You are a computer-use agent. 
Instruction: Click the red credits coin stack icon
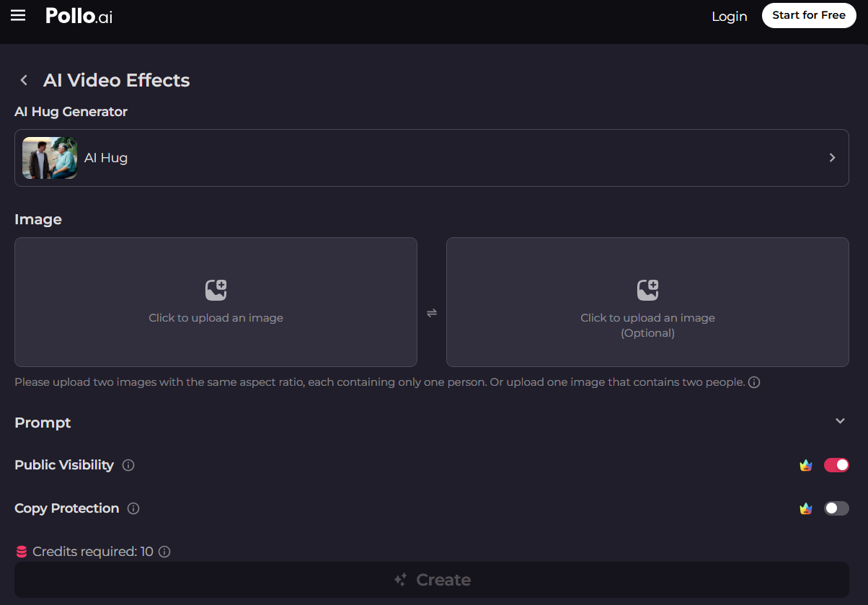[x=22, y=552]
